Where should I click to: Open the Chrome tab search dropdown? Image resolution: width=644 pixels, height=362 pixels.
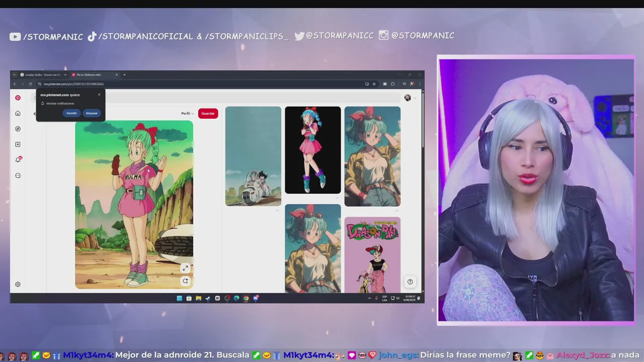[x=14, y=75]
